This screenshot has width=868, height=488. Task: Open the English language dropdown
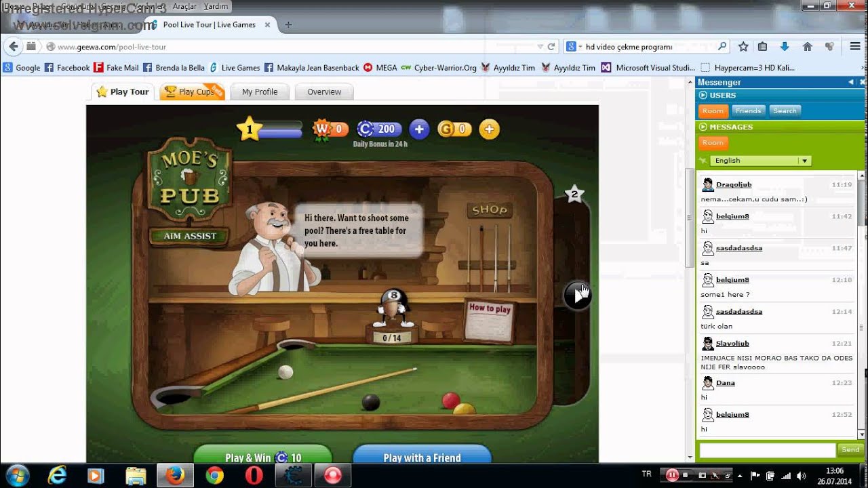click(760, 161)
